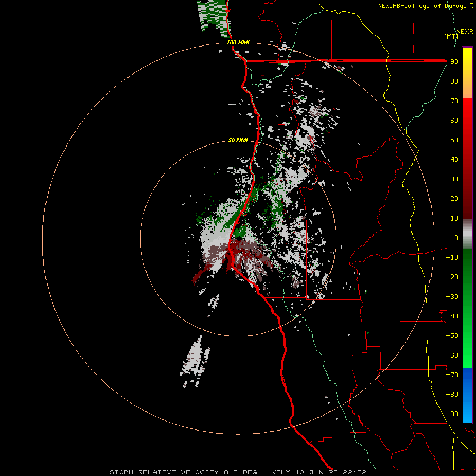476x476 pixels.
Task: Select the 70 knot value on colorbar
Action: [454, 101]
